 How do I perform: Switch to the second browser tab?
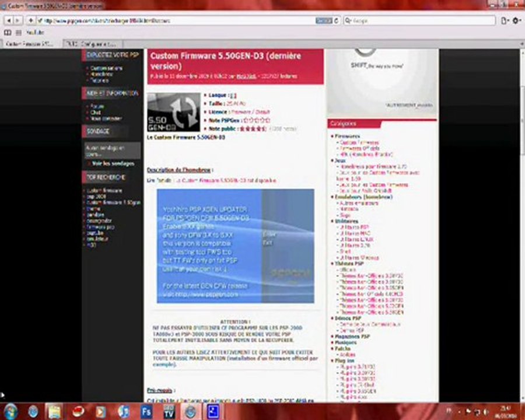coord(93,44)
